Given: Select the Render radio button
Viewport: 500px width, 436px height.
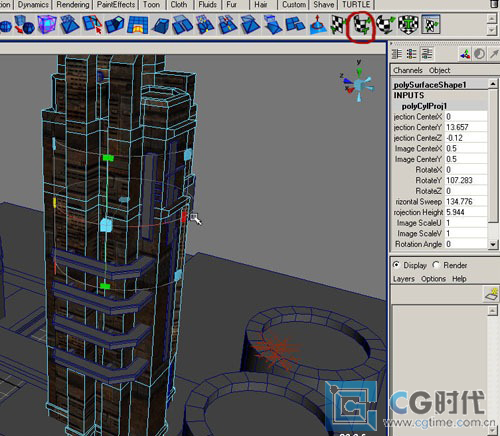Looking at the screenshot, I should (436, 265).
